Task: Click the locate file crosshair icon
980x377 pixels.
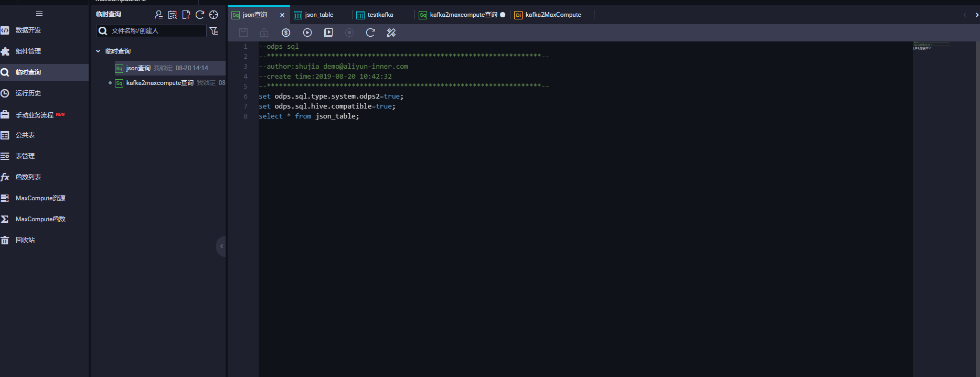Action: coord(214,15)
